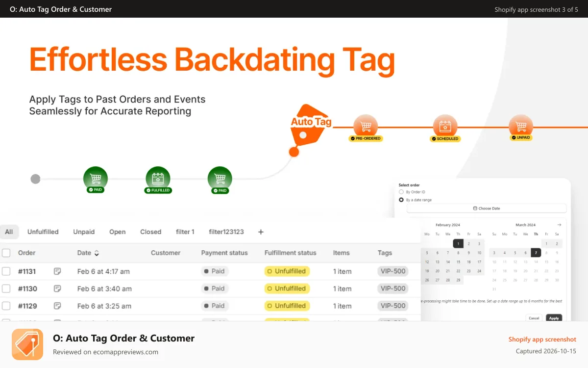
Task: Click Unfulfilled badge in order #1131 row
Action: tap(287, 271)
